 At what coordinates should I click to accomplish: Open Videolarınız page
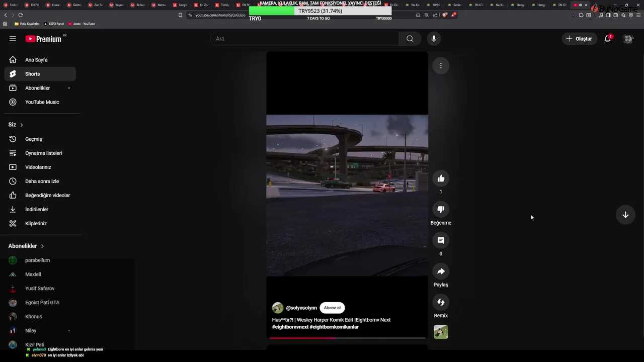(x=40, y=167)
